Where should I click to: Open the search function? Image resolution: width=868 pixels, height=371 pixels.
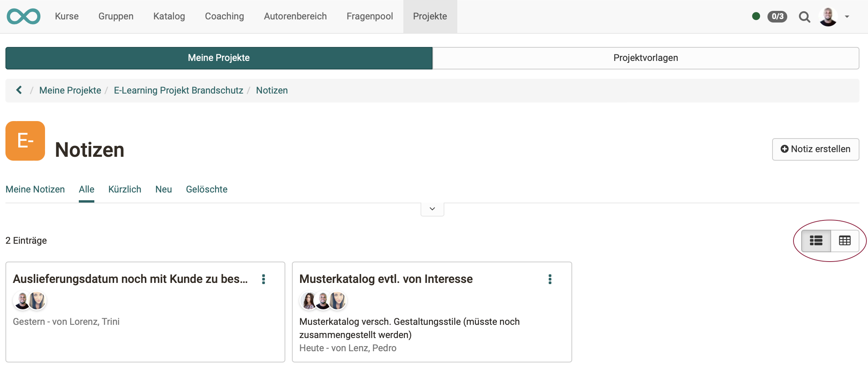[804, 17]
